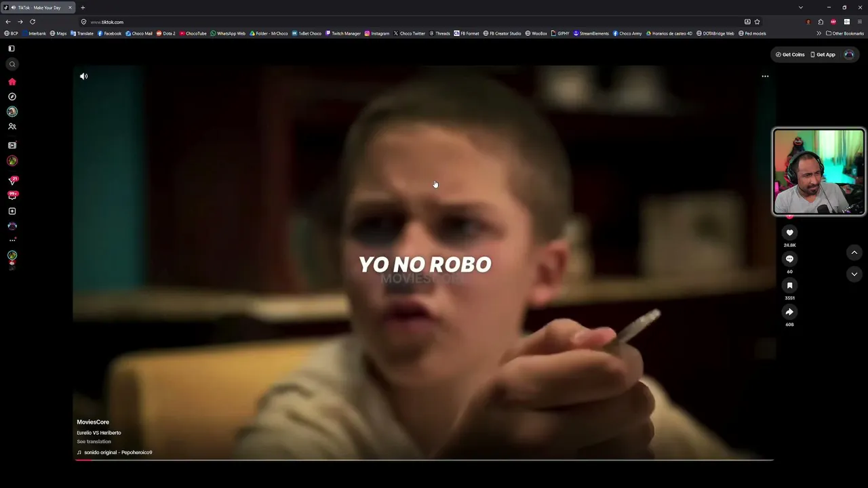Open the Explore compass icon
Screen dimensions: 868x488
[12, 97]
